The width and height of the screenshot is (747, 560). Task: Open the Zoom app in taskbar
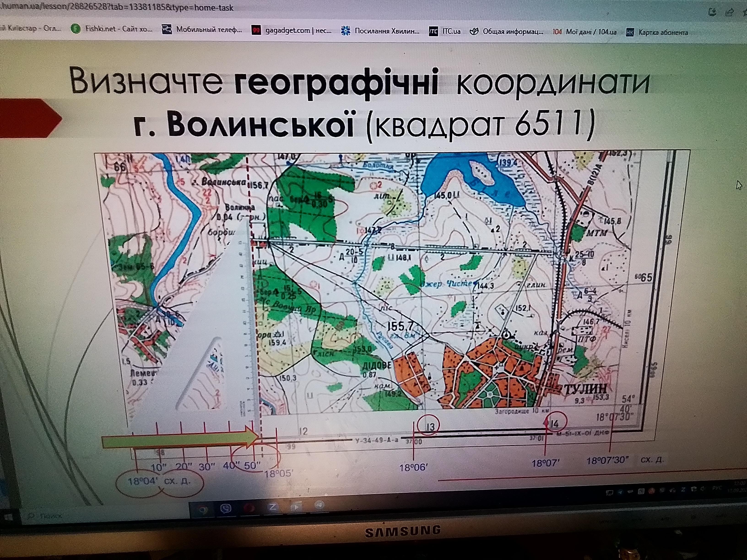point(272,507)
